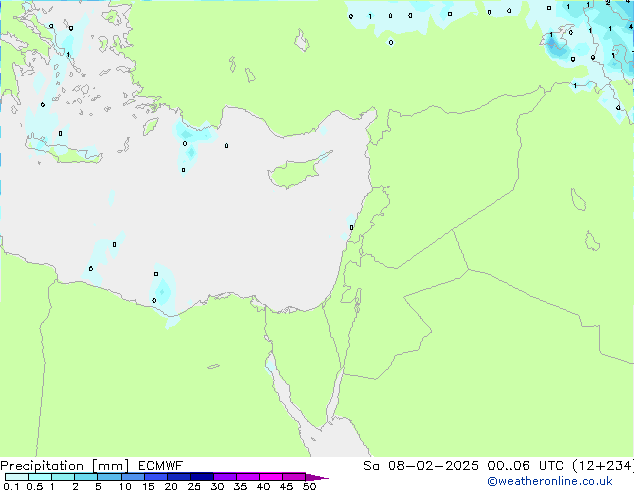Click the 'ECMWF' model label
The image size is (634, 490).
[x=161, y=466]
